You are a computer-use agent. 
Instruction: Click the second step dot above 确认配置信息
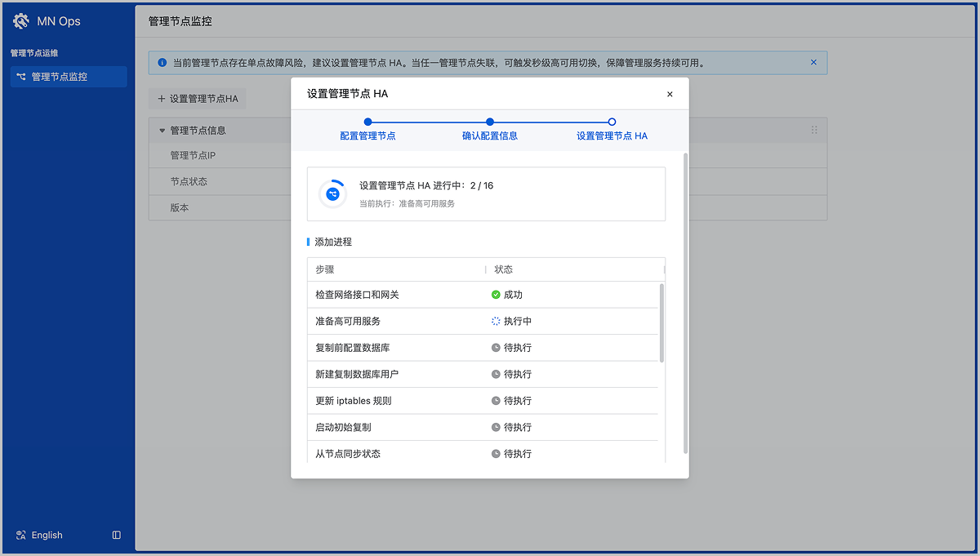coord(490,122)
